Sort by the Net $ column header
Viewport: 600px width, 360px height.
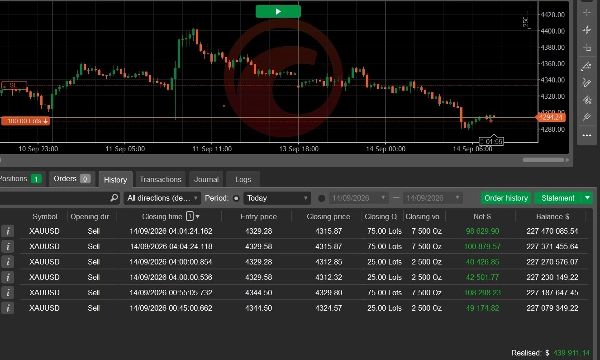pyautogui.click(x=482, y=217)
